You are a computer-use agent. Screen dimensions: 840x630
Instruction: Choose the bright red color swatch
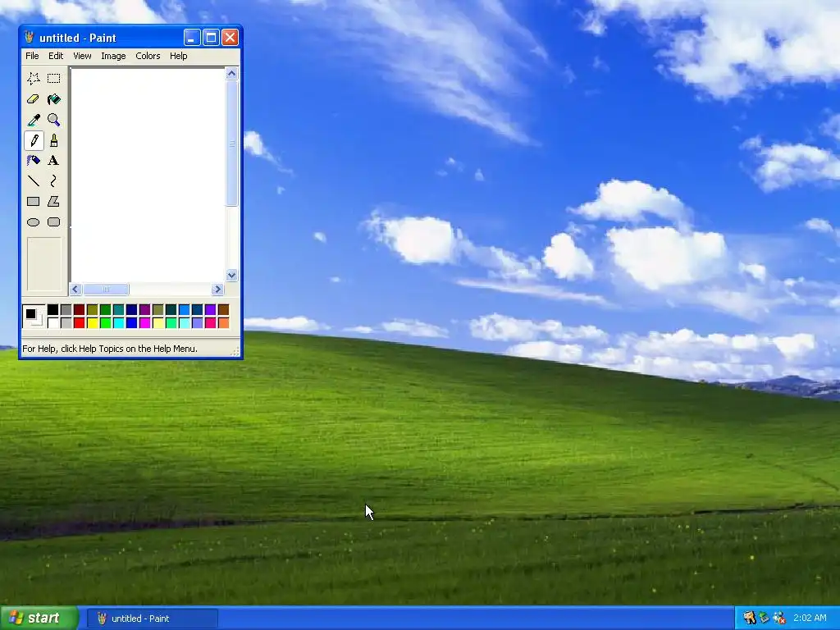(x=79, y=322)
